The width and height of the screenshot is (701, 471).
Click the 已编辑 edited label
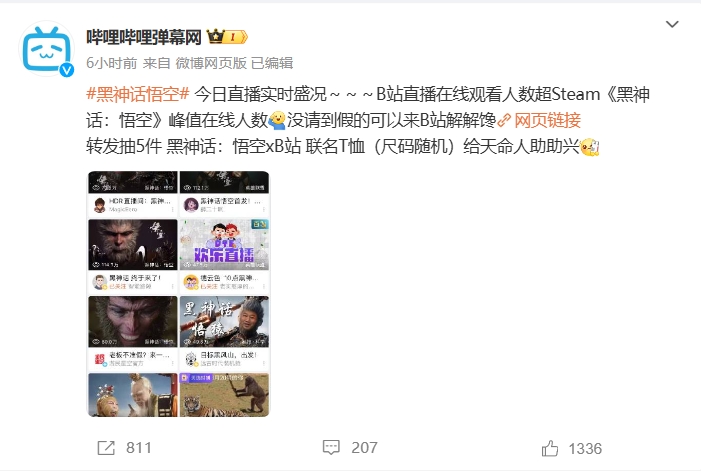272,63
